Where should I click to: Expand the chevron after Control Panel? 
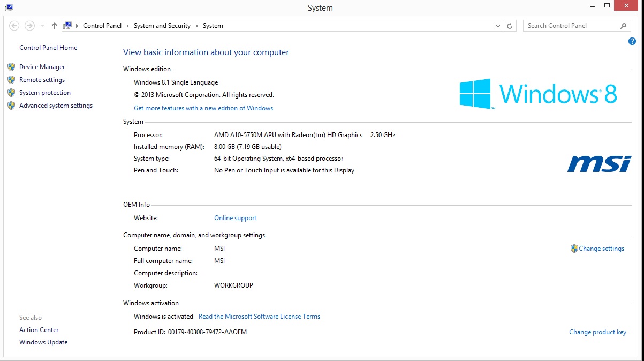127,26
